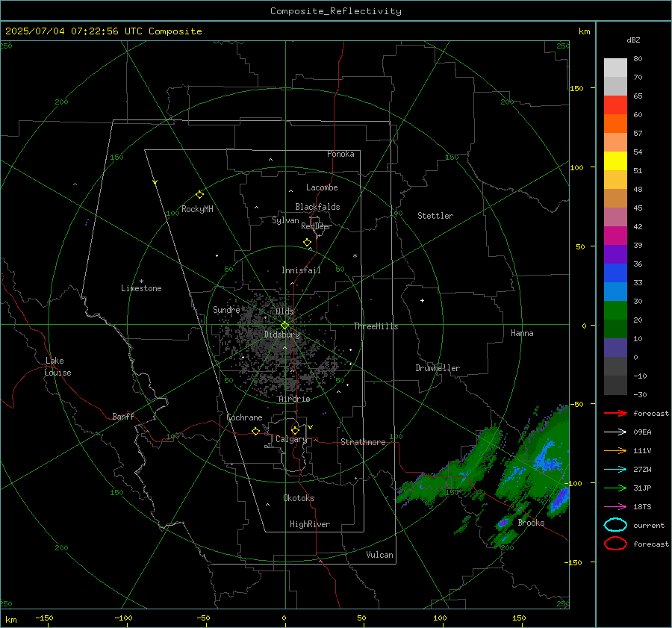
Task: Click the Sundre label
Action: point(226,310)
